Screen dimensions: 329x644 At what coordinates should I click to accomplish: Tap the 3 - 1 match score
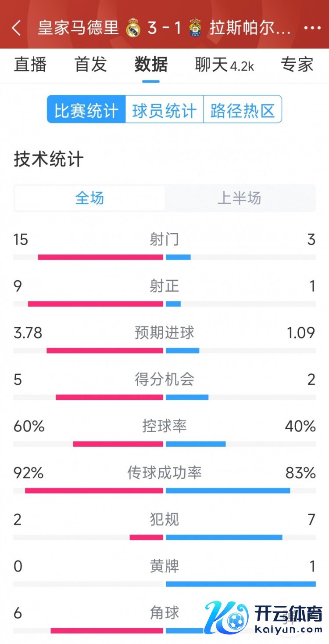[x=164, y=28]
